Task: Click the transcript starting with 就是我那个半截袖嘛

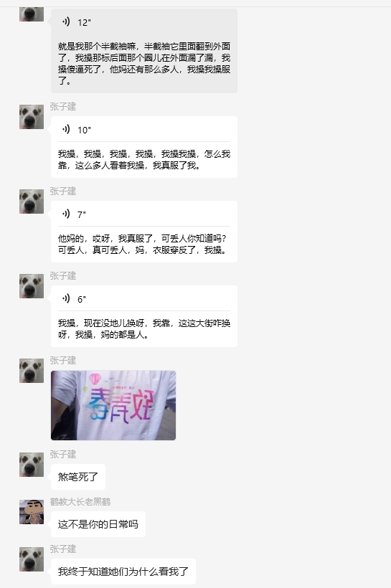Action: 144,63
